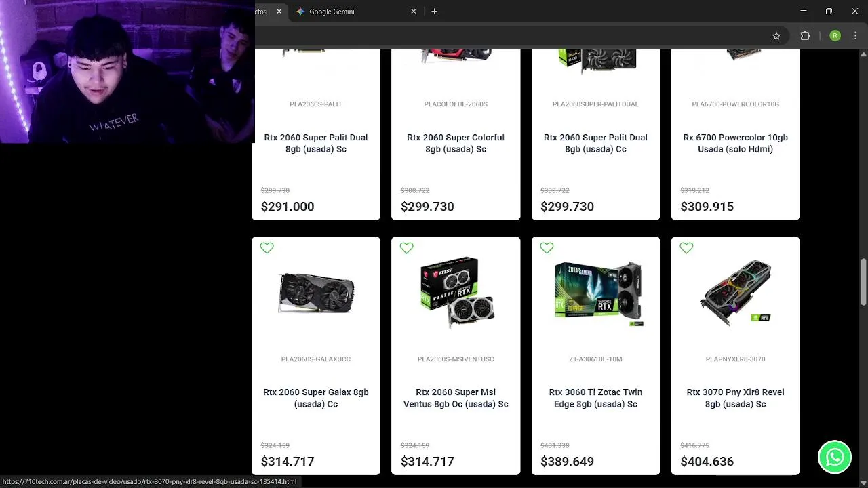Switch to the Google Gemini tab
The image size is (868, 488).
click(x=332, y=12)
